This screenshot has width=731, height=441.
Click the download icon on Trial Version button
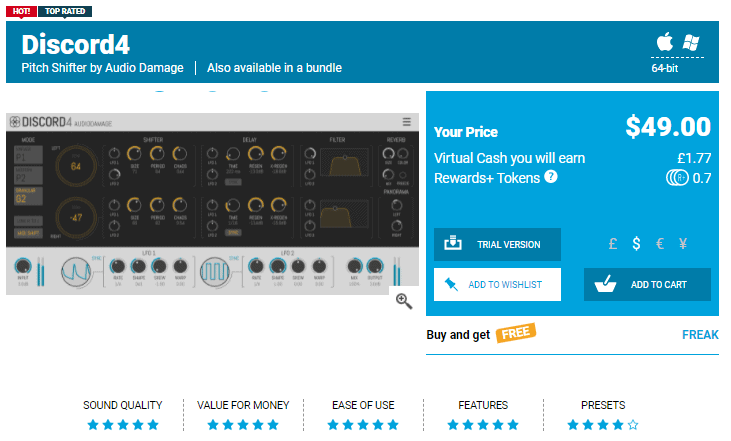pyautogui.click(x=453, y=243)
